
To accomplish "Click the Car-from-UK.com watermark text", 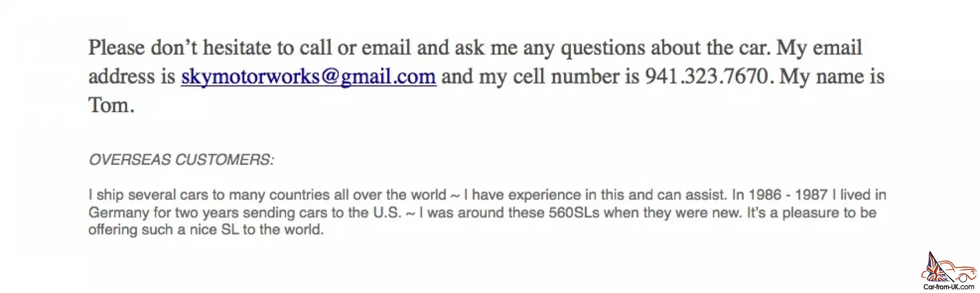I will pyautogui.click(x=949, y=287).
